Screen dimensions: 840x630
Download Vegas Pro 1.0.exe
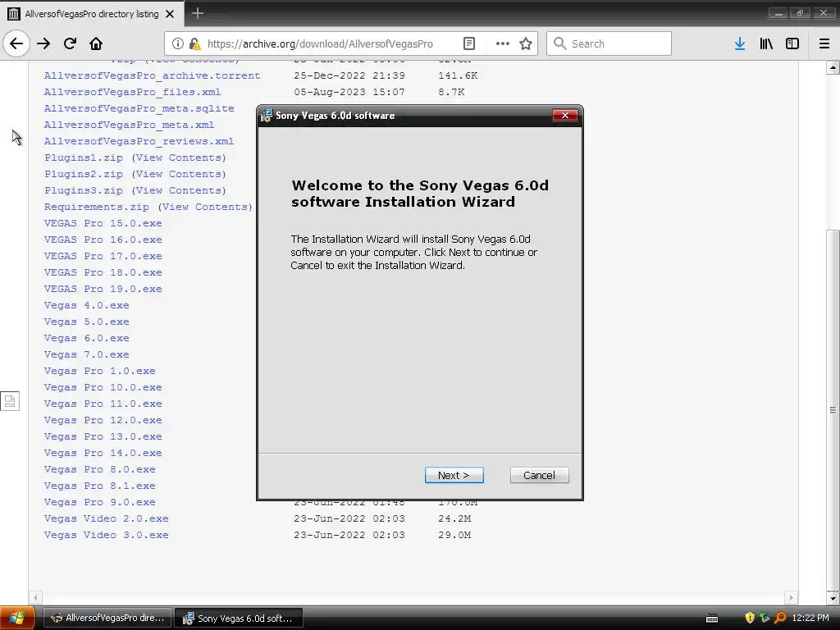99,371
